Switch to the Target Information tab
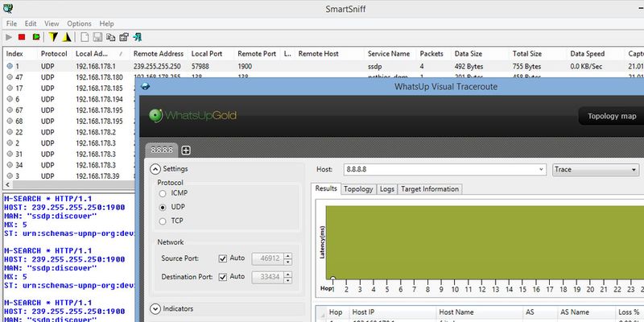The image size is (644, 322). pyautogui.click(x=430, y=189)
